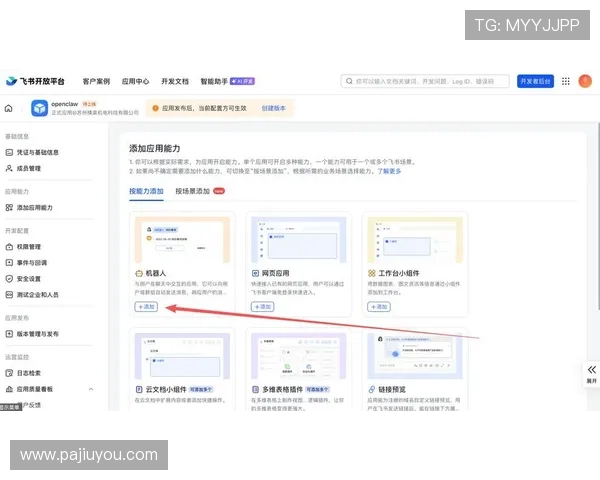
Task: Click the 工作台小组件 card title
Action: [x=399, y=273]
